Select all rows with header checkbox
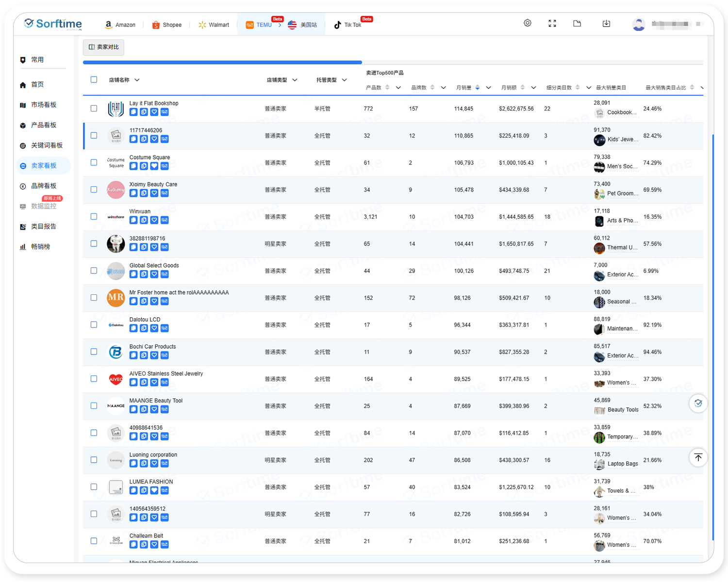This screenshot has width=728, height=582. click(x=94, y=80)
